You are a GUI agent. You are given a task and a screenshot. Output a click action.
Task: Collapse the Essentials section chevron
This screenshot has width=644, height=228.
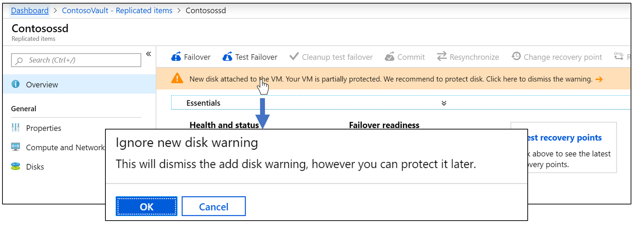pos(444,103)
